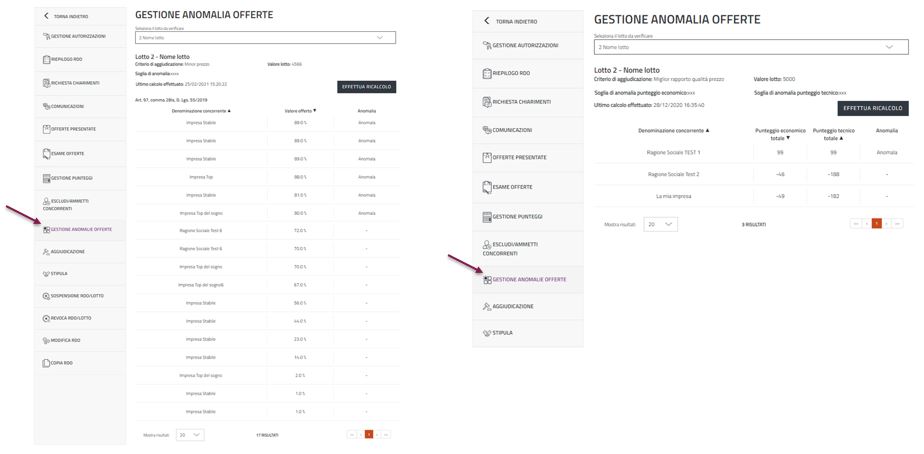Open Modifica RDO via its pencil icon
Image resolution: width=924 pixels, height=454 pixels.
coord(46,340)
